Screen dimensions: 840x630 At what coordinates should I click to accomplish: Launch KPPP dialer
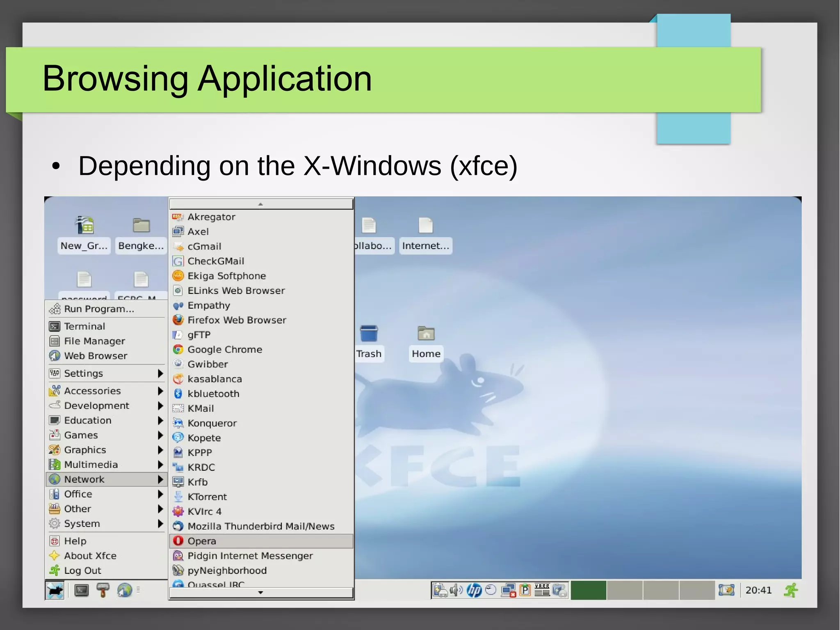pyautogui.click(x=261, y=453)
